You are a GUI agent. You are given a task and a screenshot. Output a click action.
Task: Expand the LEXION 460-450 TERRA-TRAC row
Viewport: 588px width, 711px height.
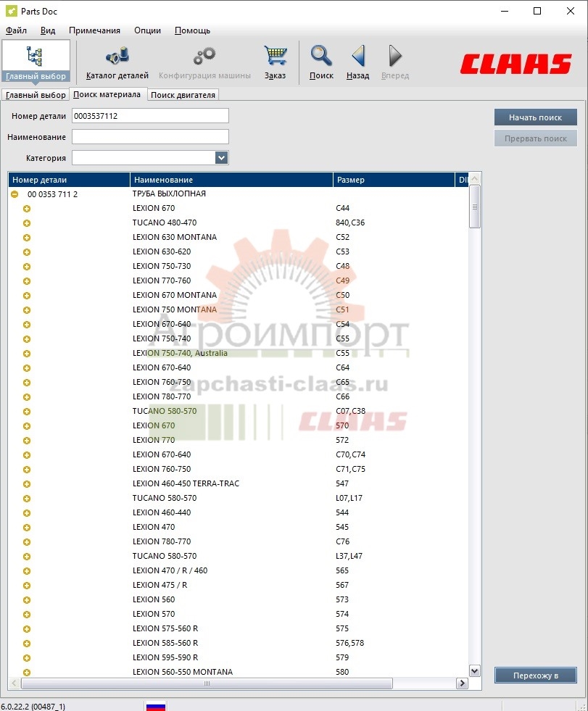tap(27, 484)
